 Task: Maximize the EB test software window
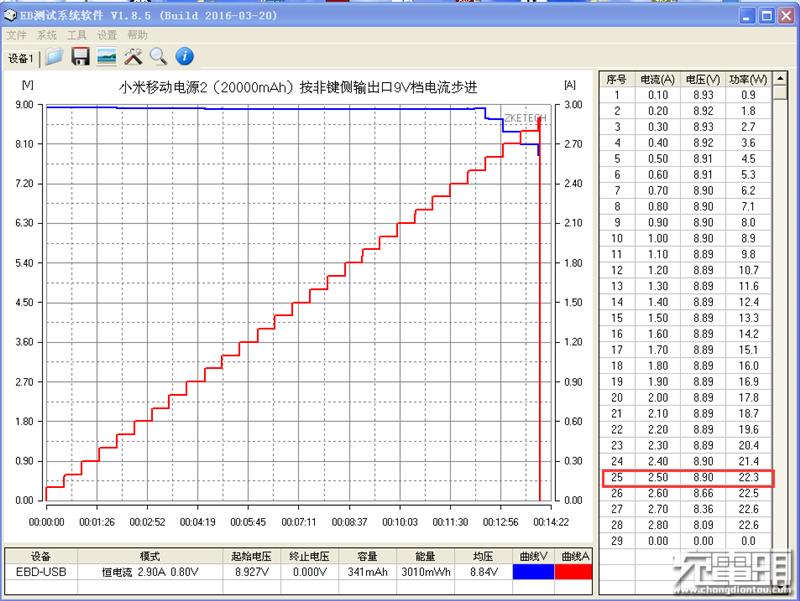pyautogui.click(x=766, y=16)
